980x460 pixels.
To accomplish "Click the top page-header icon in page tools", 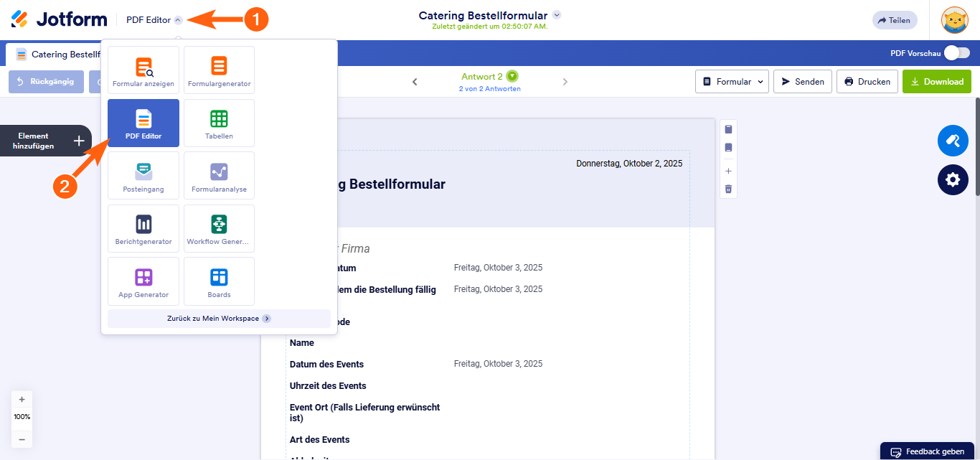I will pyautogui.click(x=728, y=130).
